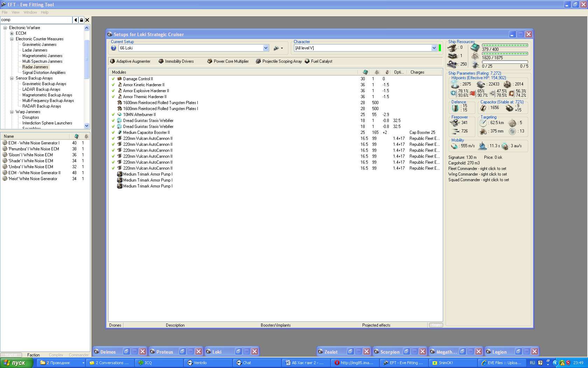The height and width of the screenshot is (368, 588).
Task: Click the structure hitpoints icon showing 2014
Action: tap(507, 84)
